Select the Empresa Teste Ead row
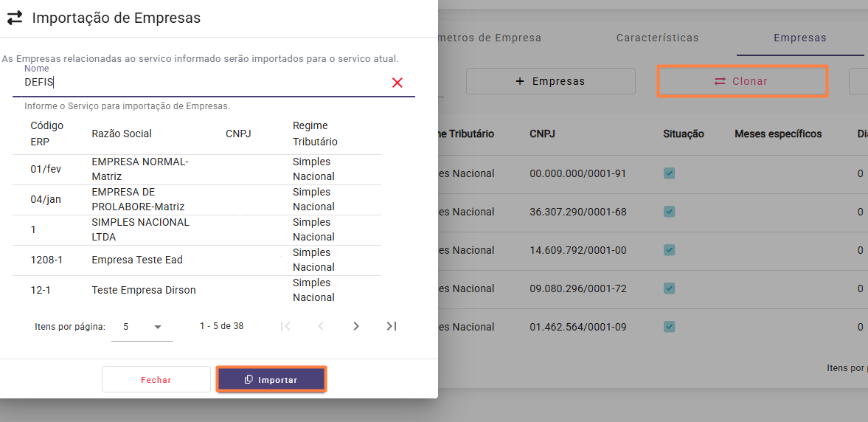This screenshot has width=868, height=422. [137, 260]
